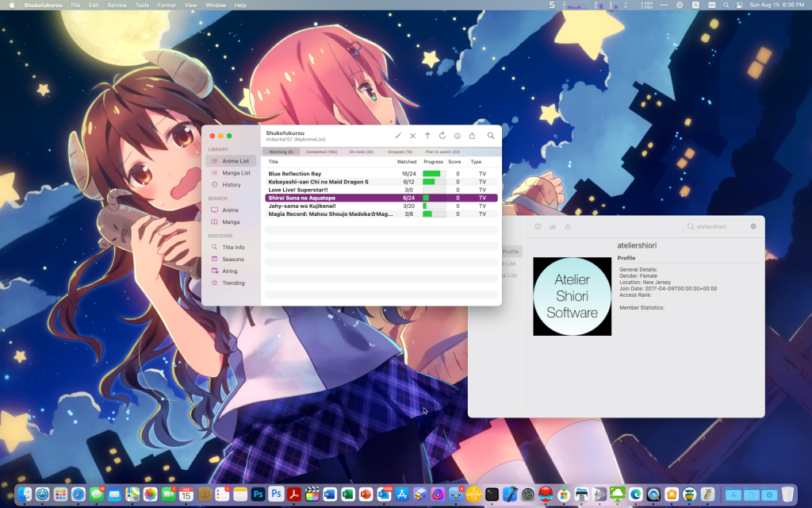The height and width of the screenshot is (508, 812).
Task: Select the Blue Reflection Ray row
Action: [381, 174]
